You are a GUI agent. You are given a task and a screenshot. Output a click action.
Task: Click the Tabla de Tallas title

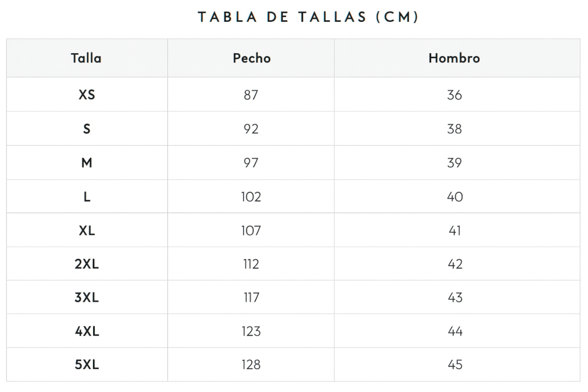click(x=309, y=17)
